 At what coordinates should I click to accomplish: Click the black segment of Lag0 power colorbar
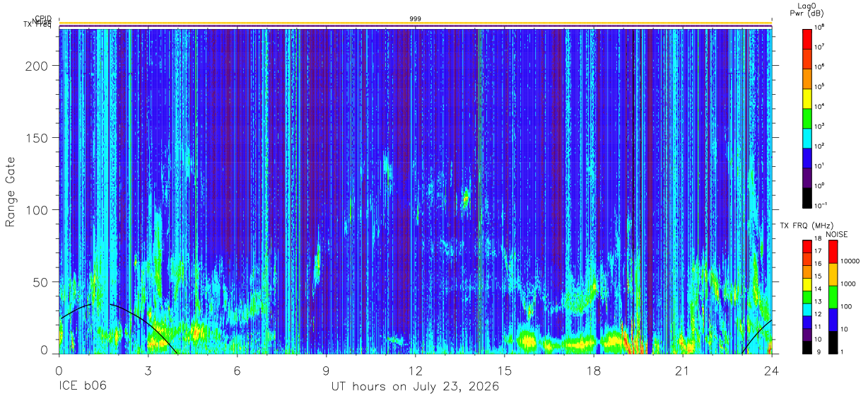[807, 197]
